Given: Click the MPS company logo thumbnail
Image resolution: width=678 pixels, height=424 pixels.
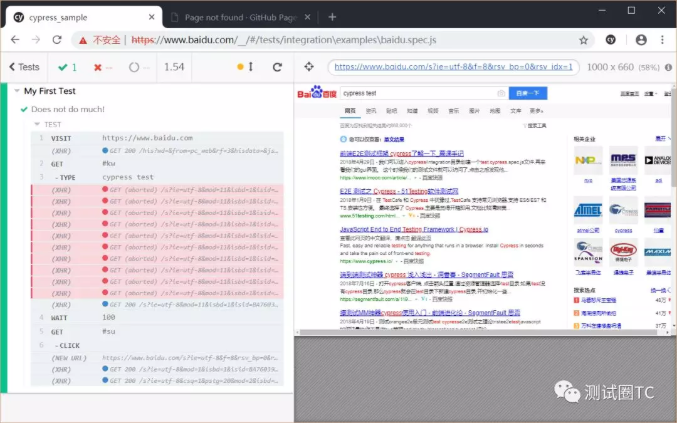Looking at the screenshot, I should pos(623,160).
